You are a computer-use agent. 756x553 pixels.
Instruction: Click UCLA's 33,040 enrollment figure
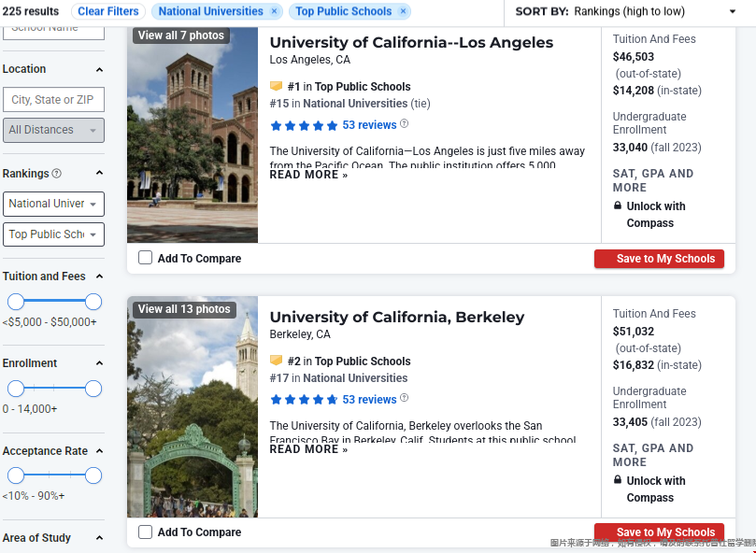point(630,148)
